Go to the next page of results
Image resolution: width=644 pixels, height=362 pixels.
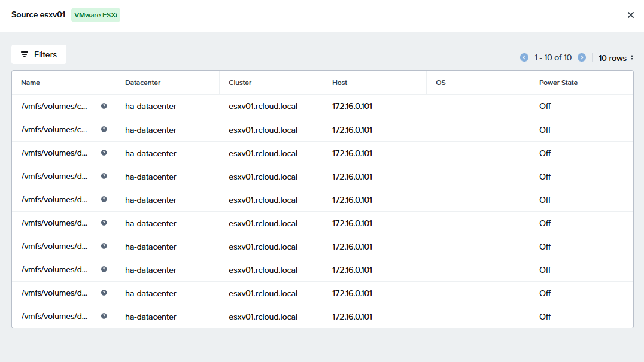(582, 57)
